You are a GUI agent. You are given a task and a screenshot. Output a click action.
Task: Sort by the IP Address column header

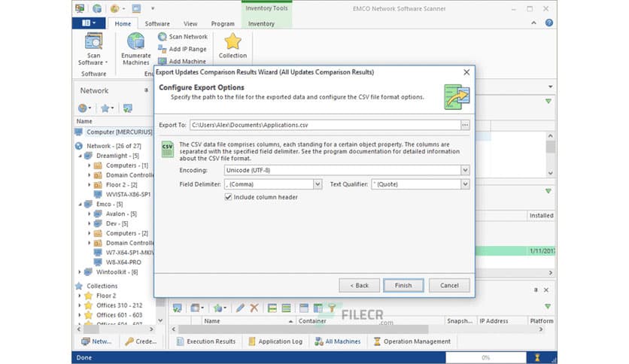501,321
